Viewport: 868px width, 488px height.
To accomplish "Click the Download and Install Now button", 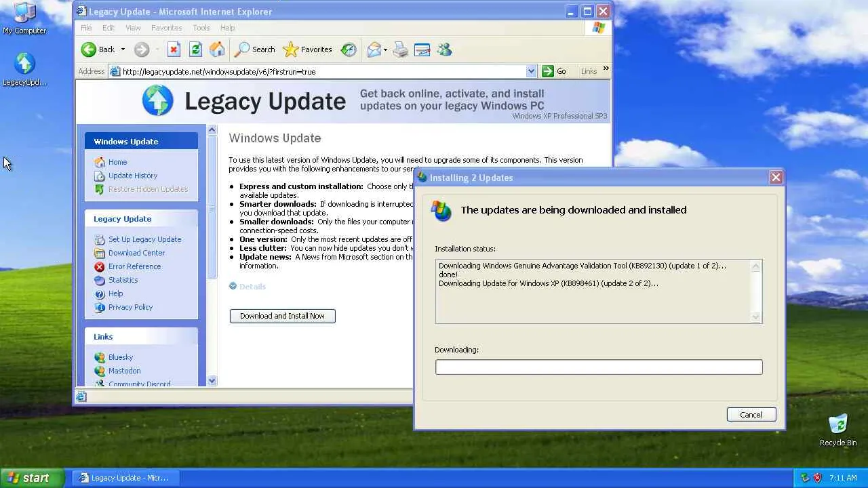I will point(282,316).
